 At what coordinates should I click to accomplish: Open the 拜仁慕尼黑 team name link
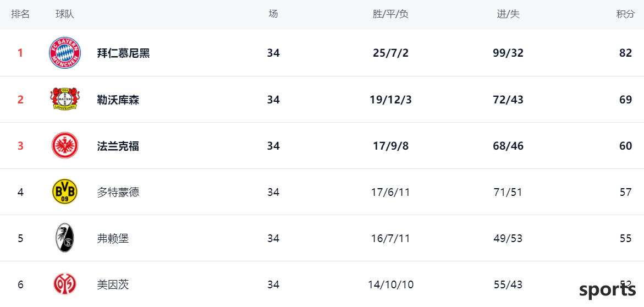124,53
